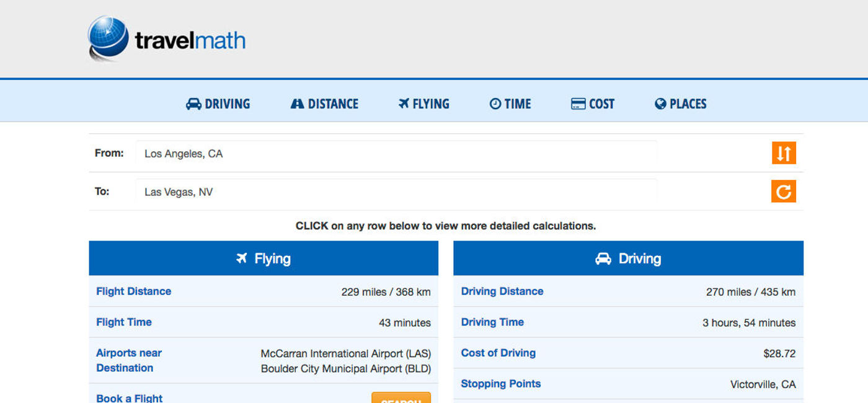Click the clock icon next to TIME
The width and height of the screenshot is (868, 403).
495,104
